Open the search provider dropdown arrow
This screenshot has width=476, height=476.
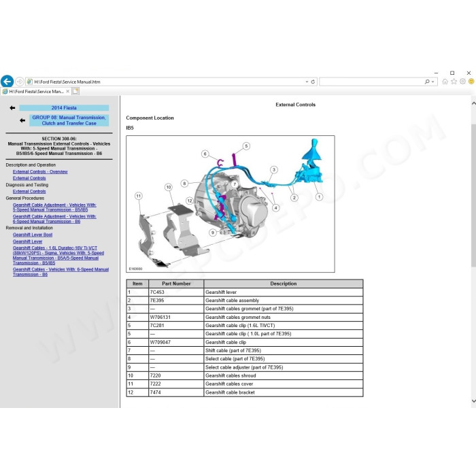point(432,82)
